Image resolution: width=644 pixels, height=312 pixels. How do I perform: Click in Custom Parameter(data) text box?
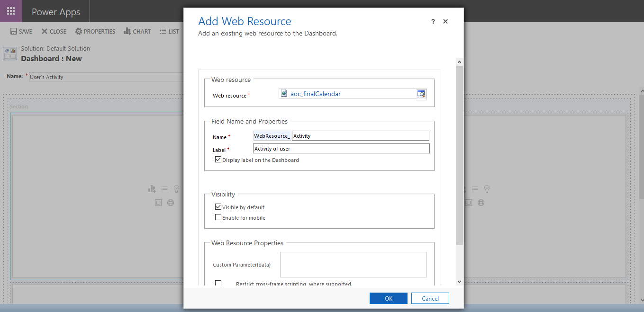(x=354, y=264)
